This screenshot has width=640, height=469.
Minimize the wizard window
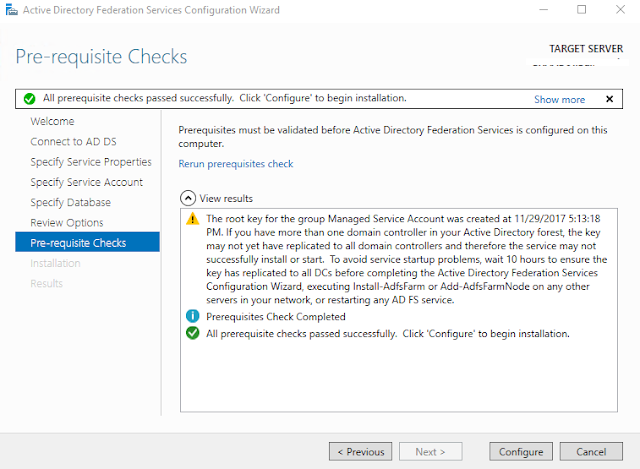(544, 9)
